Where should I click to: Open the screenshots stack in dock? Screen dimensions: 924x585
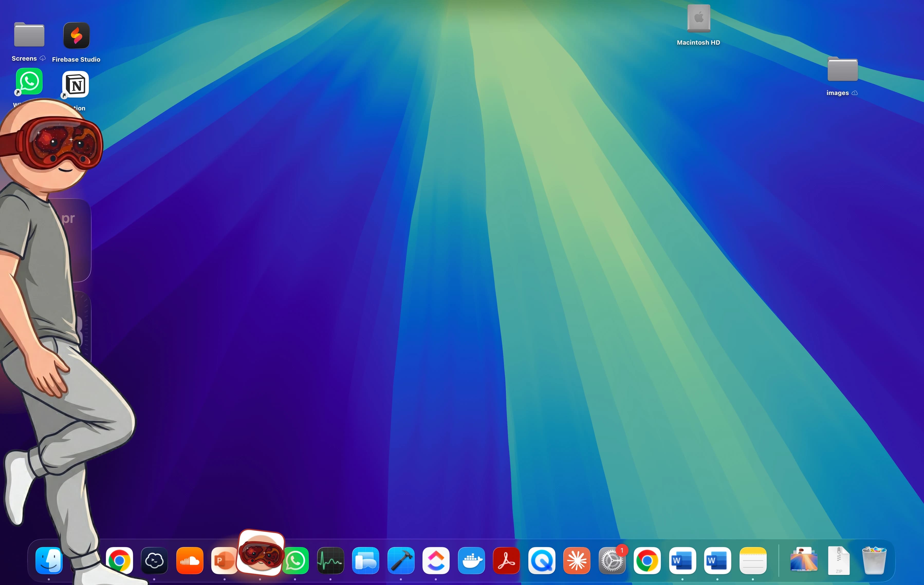tap(804, 560)
